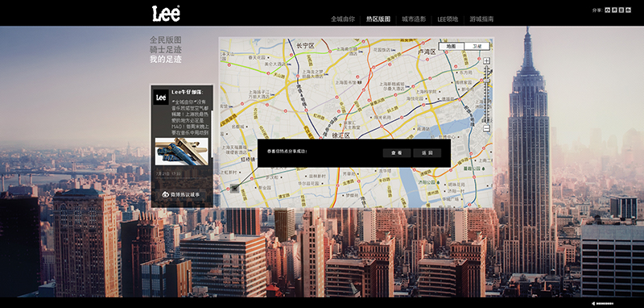Click the map zoom level slider handle
This screenshot has height=308, width=644.
(487, 81)
